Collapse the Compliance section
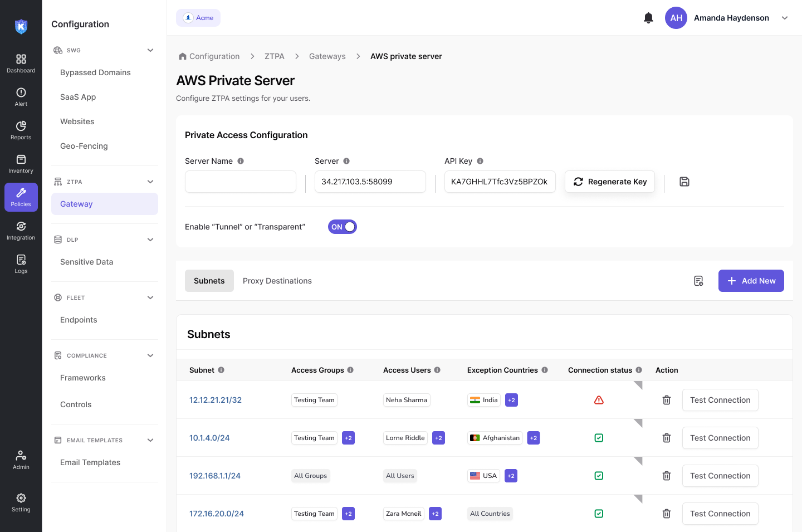This screenshot has height=532, width=802. 150,355
